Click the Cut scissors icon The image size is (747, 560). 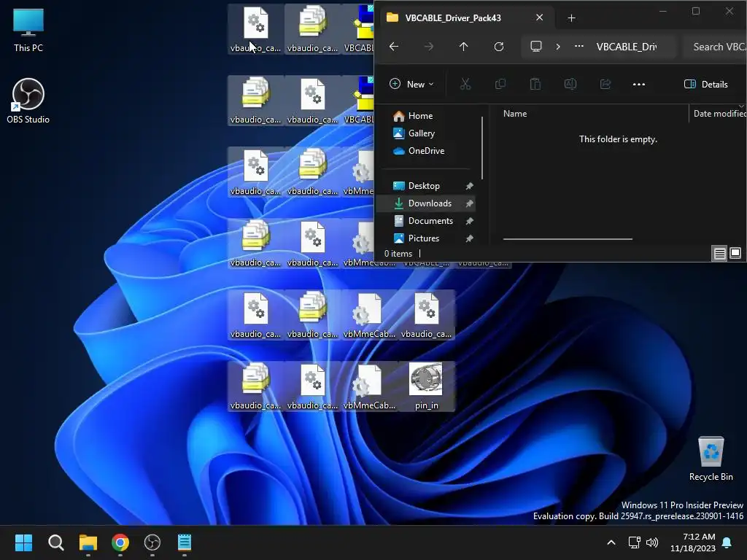point(465,85)
